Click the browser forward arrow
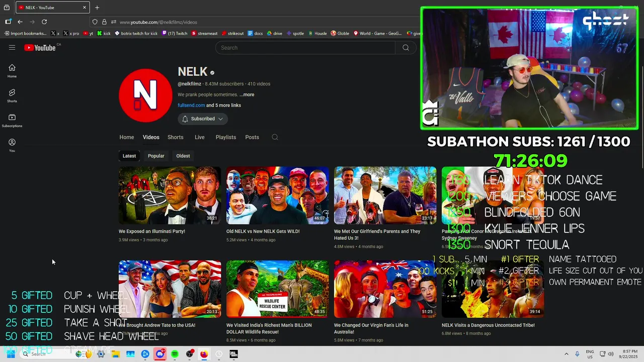The width and height of the screenshot is (644, 362). point(32,22)
